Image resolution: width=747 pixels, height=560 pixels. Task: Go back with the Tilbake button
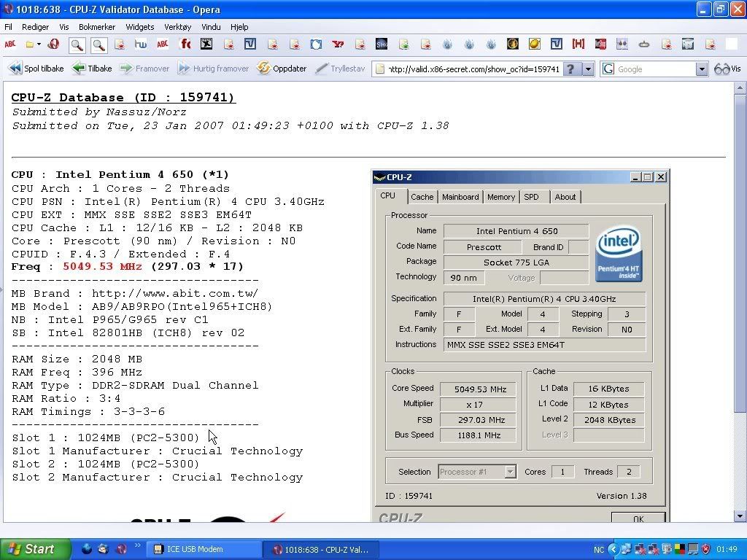coord(93,69)
